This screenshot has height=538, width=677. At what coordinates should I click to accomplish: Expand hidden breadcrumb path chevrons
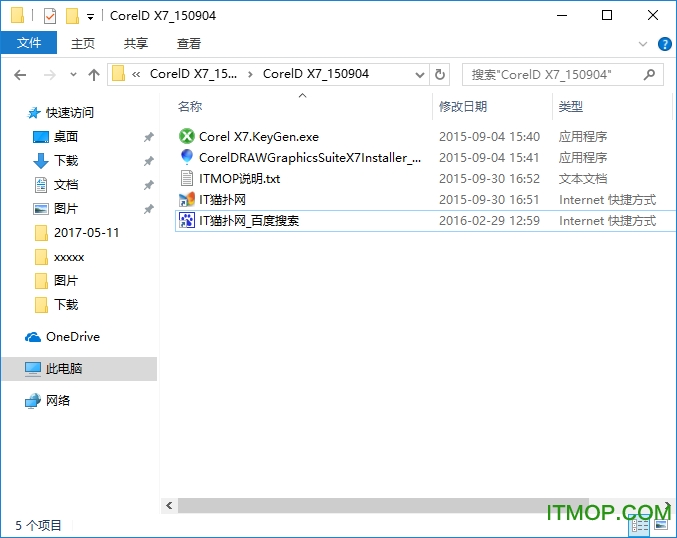coord(136,74)
